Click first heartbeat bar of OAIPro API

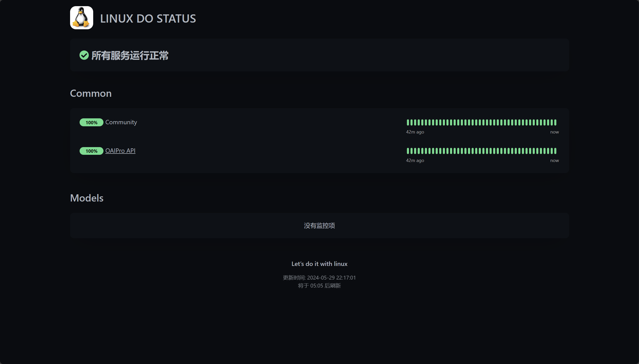coord(408,151)
